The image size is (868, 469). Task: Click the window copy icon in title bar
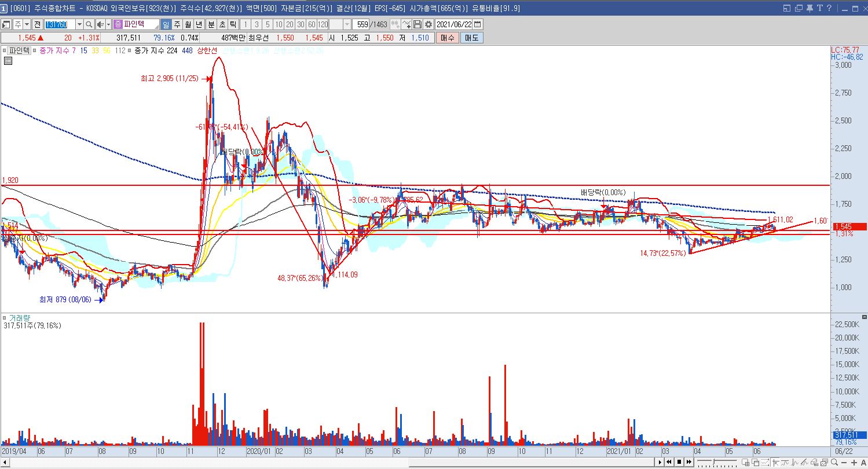tap(799, 8)
